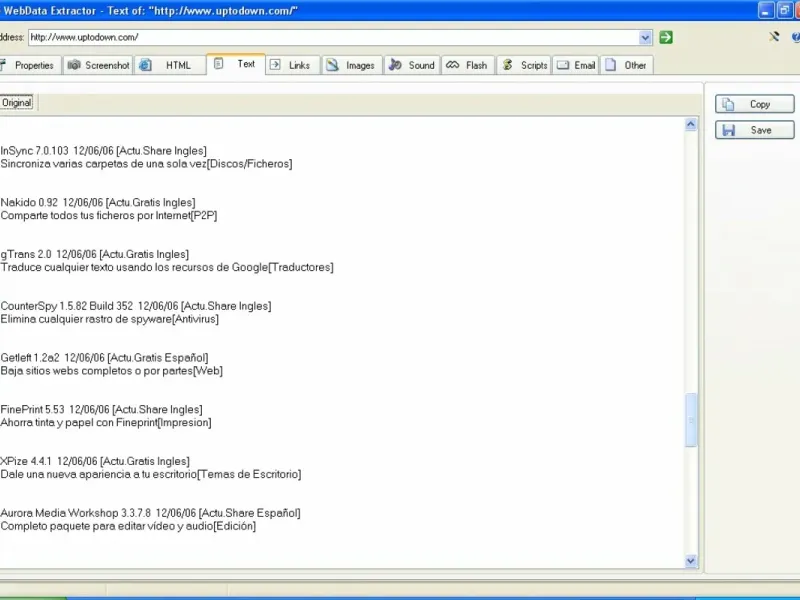The height and width of the screenshot is (600, 800).
Task: Switch to the Images tab
Action: click(352, 65)
